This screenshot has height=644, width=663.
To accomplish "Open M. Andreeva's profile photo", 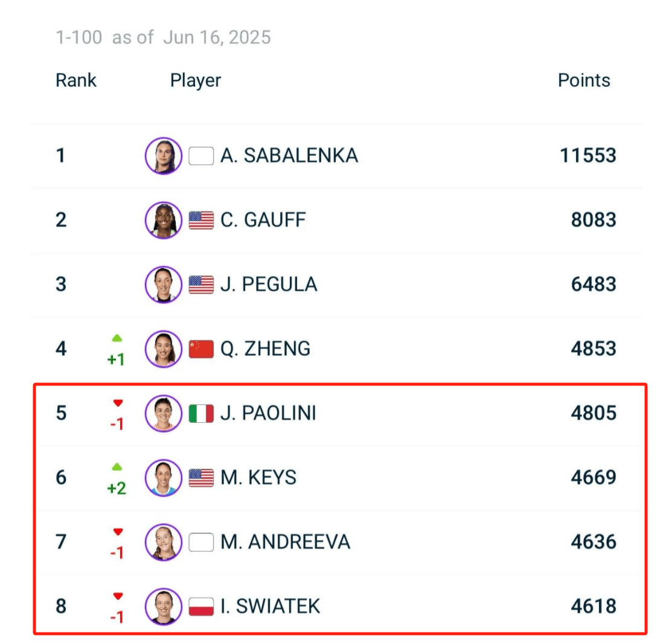I will coord(163,542).
